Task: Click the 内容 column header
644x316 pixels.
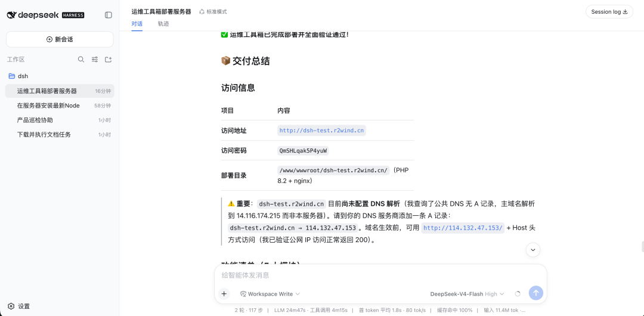Action: pos(284,110)
